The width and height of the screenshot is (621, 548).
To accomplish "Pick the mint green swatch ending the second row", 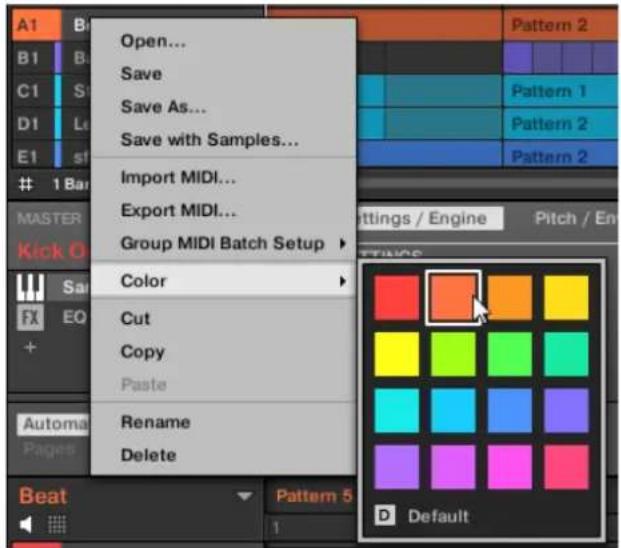I will point(566,354).
